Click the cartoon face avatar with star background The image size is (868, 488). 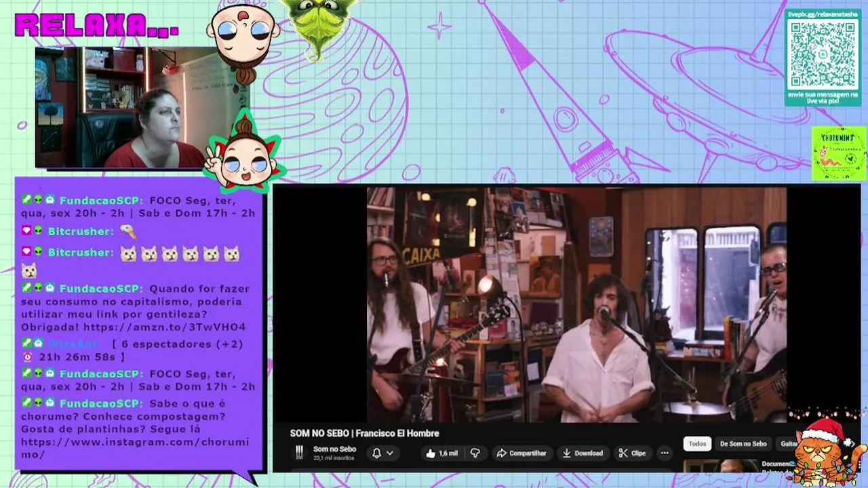click(244, 153)
